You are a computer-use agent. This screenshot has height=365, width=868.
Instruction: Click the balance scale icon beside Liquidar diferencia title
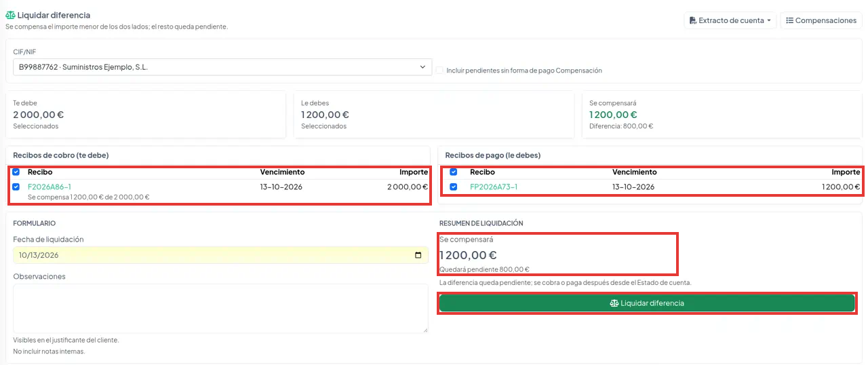coord(10,15)
